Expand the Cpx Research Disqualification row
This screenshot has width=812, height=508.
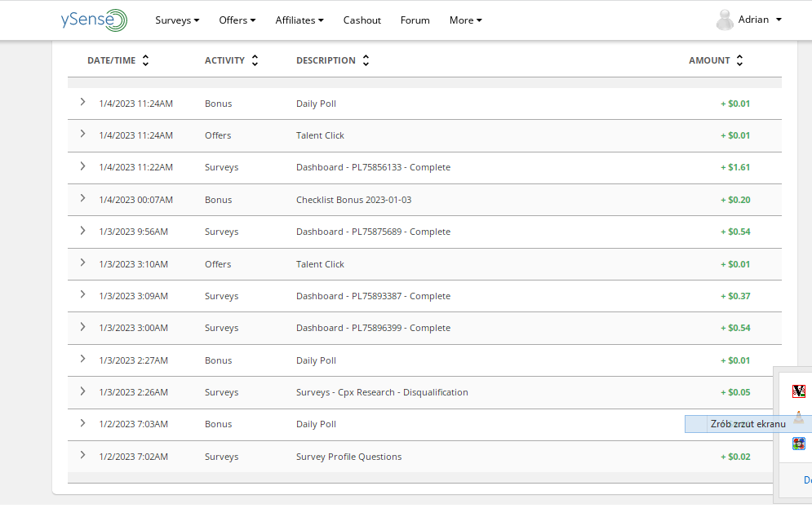coord(82,391)
